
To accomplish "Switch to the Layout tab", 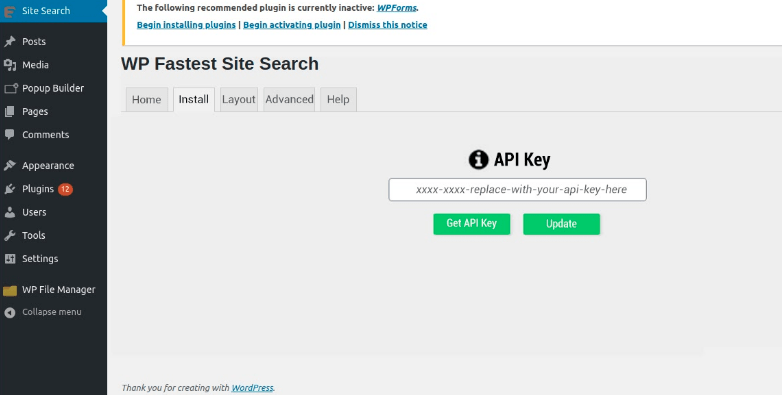I will tap(239, 99).
